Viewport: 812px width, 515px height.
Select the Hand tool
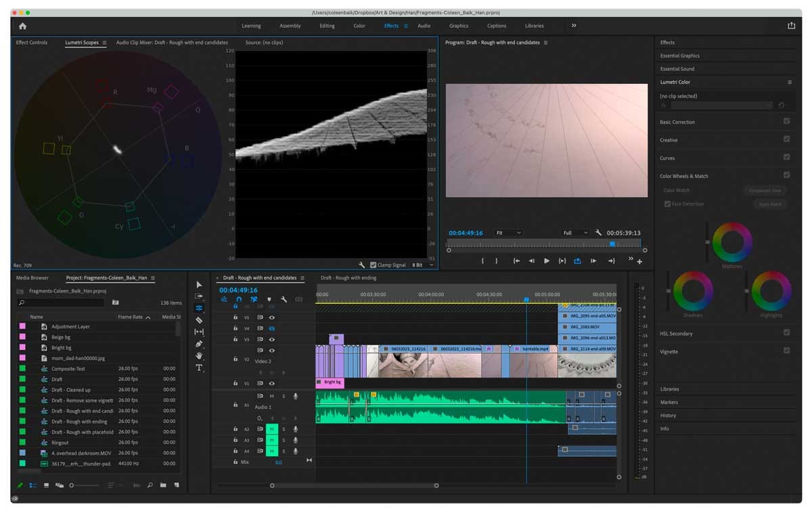199,356
